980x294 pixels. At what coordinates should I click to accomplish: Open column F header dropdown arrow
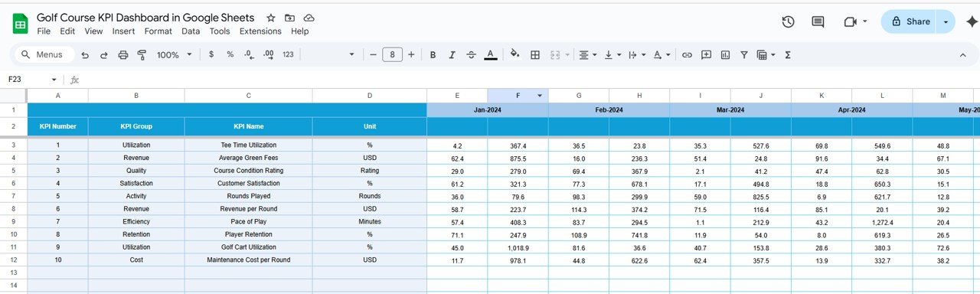click(x=540, y=96)
